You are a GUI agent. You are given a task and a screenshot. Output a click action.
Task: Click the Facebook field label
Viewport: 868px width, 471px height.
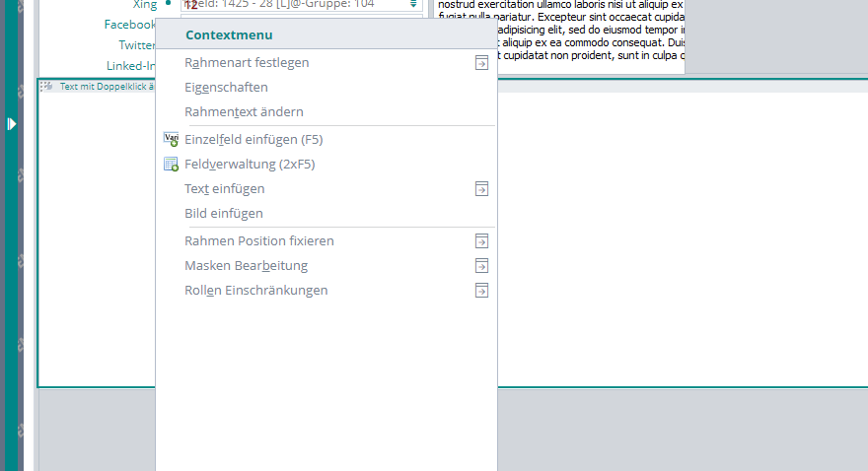click(x=129, y=25)
